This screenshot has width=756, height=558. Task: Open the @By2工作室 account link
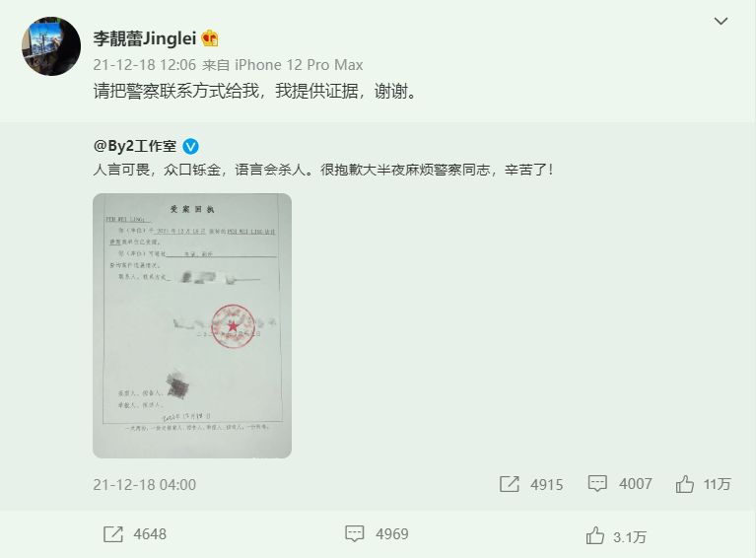[135, 146]
